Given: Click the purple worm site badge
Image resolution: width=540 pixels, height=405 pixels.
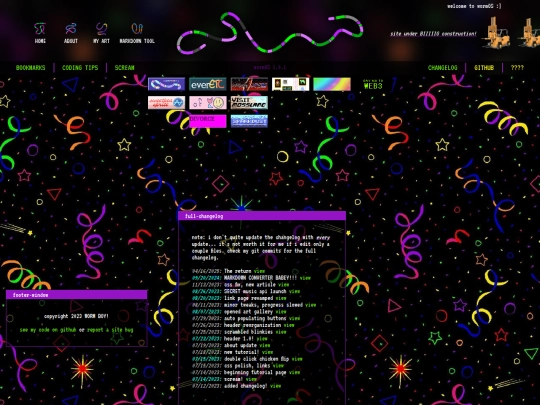Looking at the screenshot, I should click(166, 84).
